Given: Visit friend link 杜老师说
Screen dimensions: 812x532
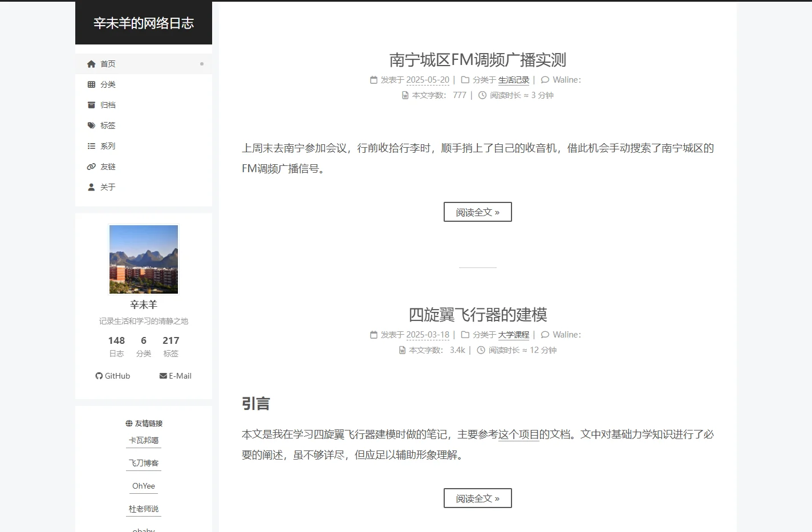Looking at the screenshot, I should [x=144, y=509].
